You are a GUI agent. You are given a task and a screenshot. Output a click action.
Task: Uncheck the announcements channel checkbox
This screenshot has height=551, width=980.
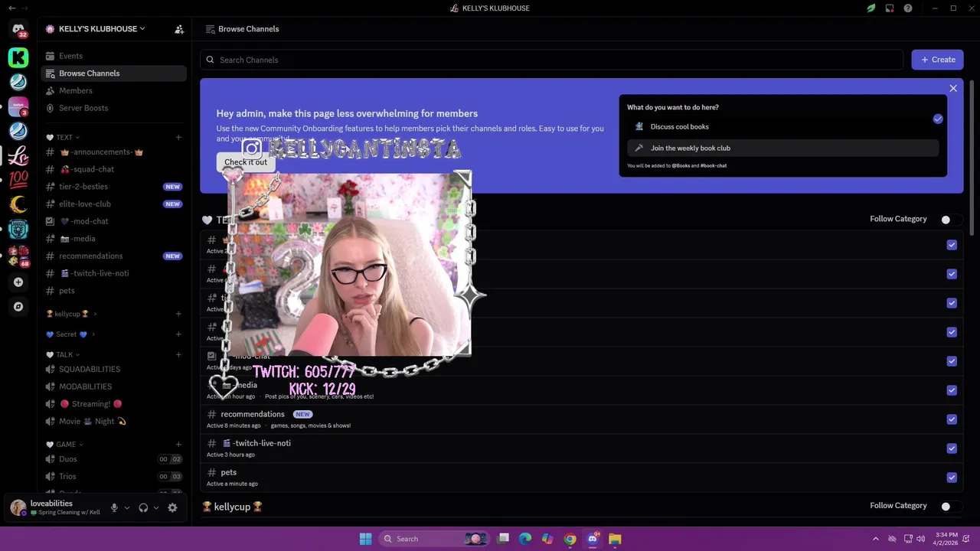(952, 245)
